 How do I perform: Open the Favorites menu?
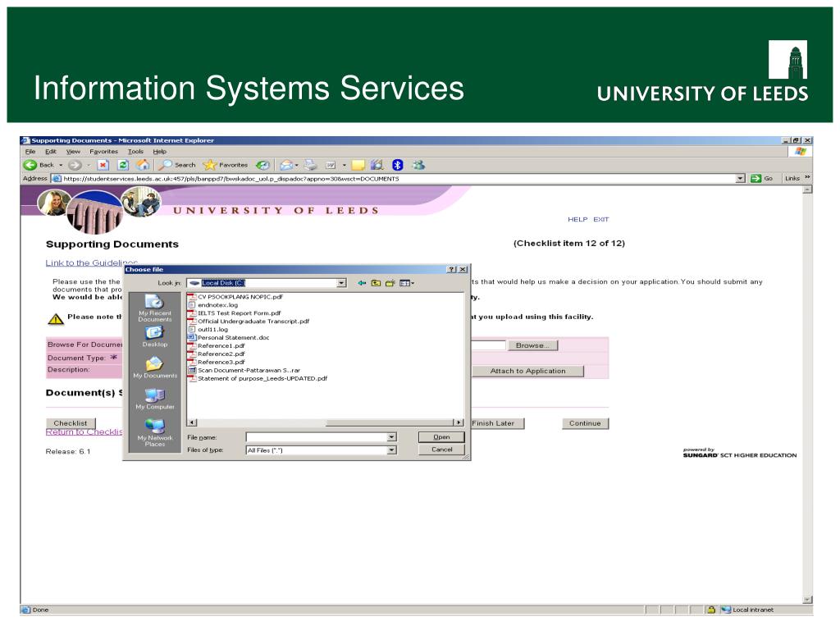click(x=104, y=152)
